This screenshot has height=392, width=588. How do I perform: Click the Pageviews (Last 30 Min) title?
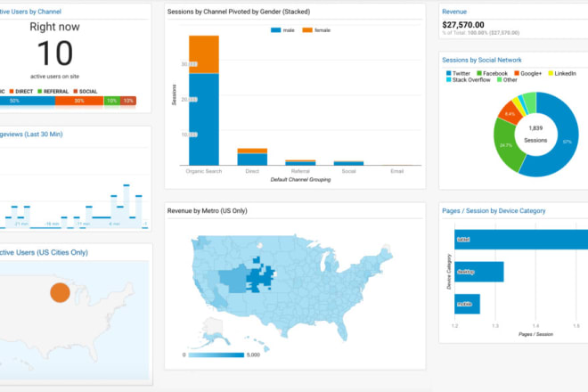tap(31, 135)
